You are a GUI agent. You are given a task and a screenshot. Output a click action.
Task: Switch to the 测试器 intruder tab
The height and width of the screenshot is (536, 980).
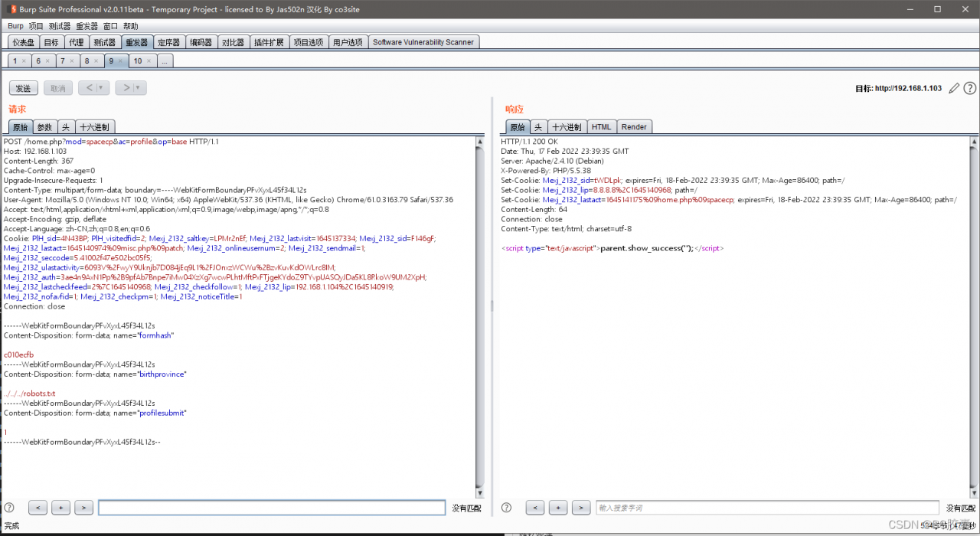coord(104,42)
